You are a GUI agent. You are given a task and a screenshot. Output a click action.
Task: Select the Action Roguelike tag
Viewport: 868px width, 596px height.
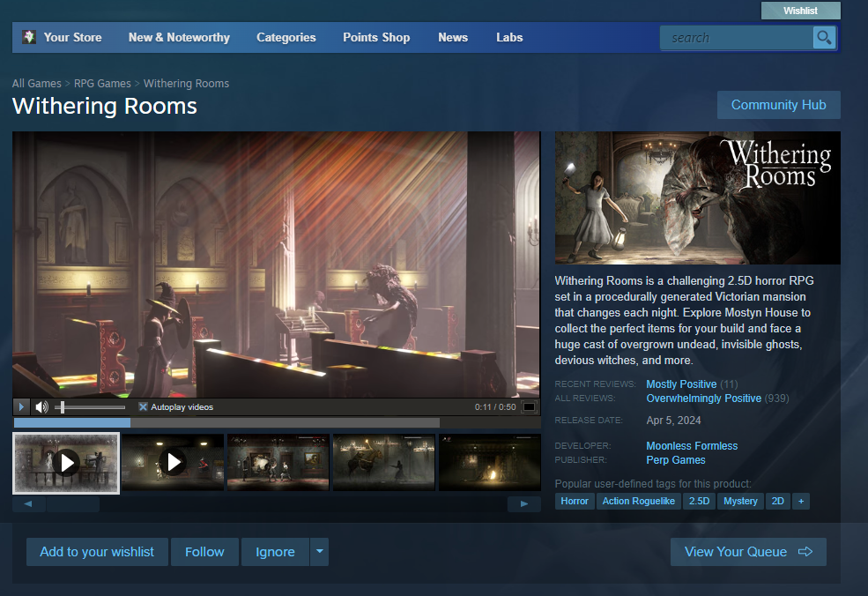(638, 502)
